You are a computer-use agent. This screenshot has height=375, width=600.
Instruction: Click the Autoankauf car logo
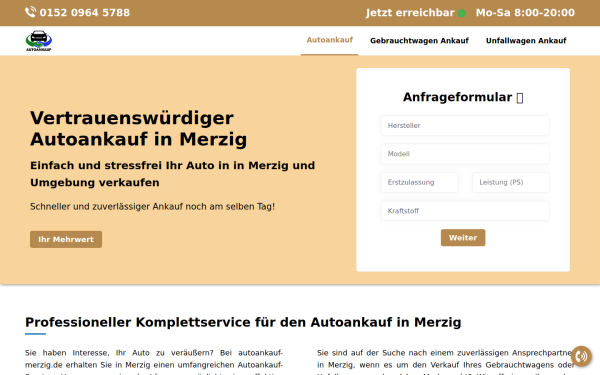point(39,41)
